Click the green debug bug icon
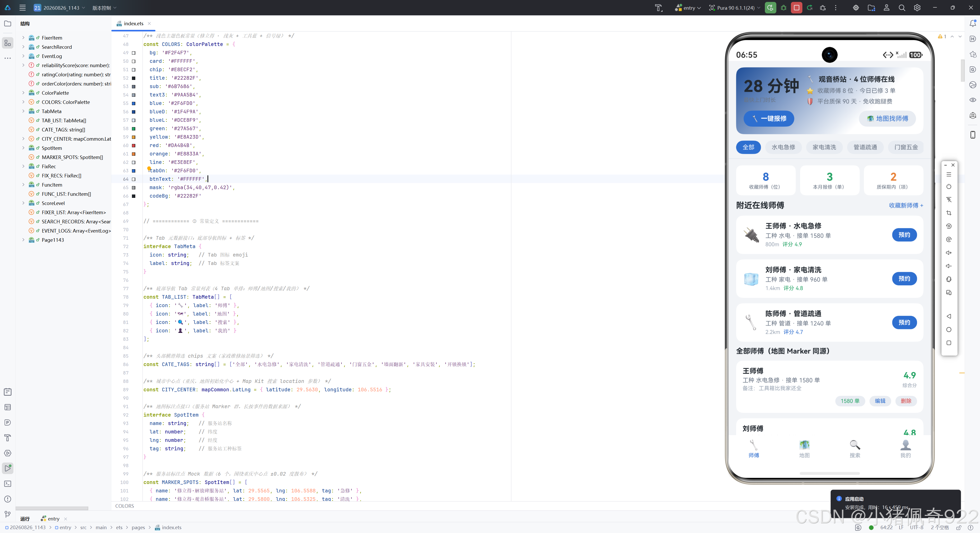 tap(783, 8)
